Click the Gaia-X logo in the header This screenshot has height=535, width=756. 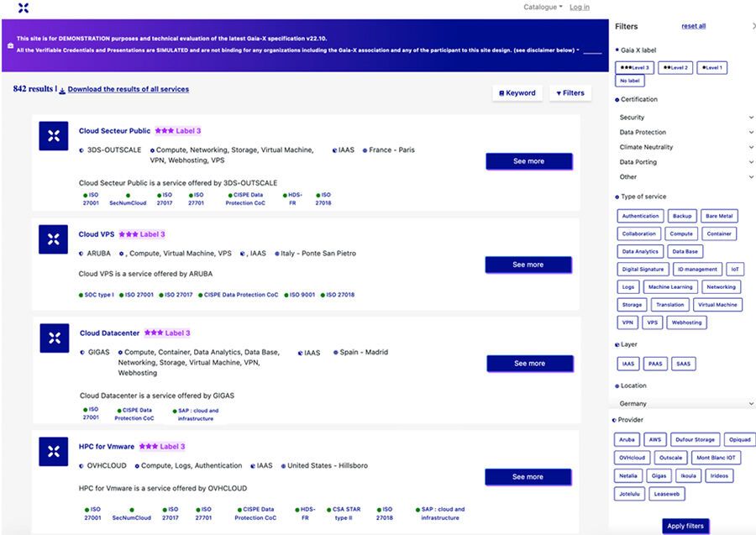coord(23,8)
